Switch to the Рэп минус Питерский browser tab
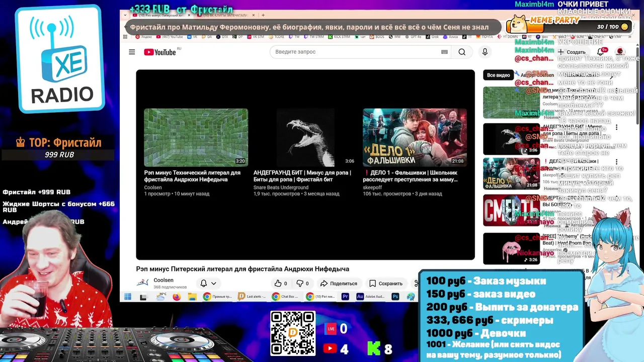This screenshot has height=362, width=644. point(161,15)
